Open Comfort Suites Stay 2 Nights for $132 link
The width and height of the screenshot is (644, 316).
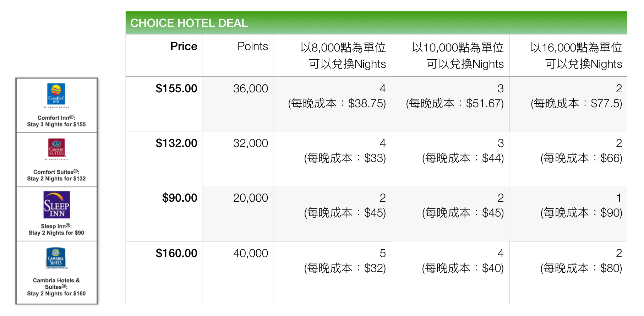56,175
